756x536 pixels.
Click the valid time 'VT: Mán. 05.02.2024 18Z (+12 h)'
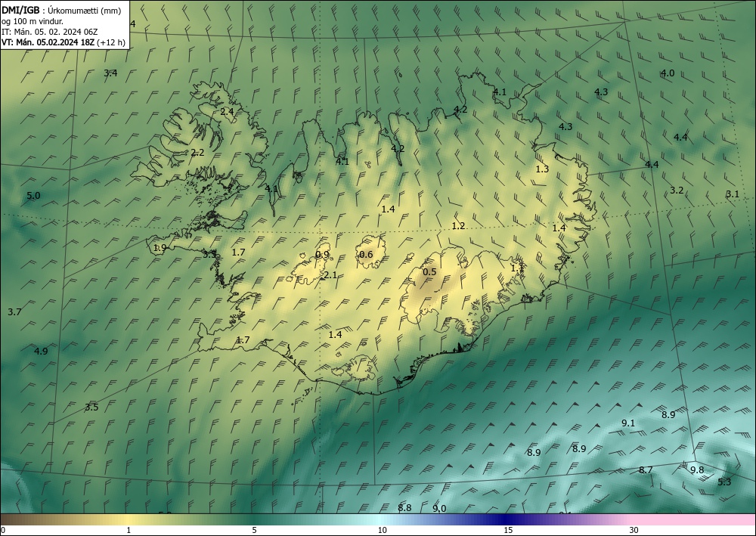64,42
